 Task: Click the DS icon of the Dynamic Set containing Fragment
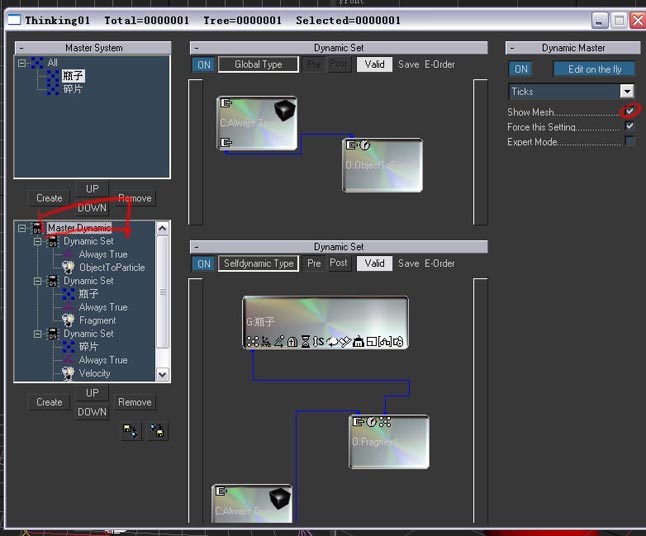(x=53, y=281)
